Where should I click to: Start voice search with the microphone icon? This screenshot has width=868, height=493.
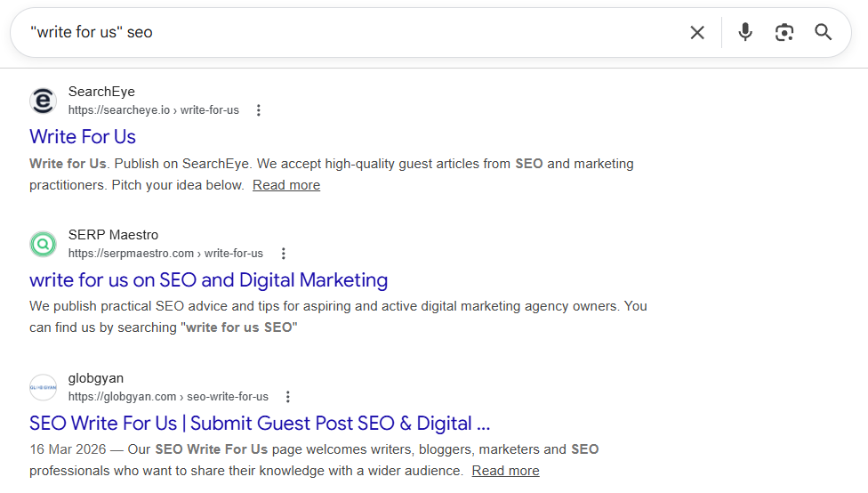pos(745,32)
